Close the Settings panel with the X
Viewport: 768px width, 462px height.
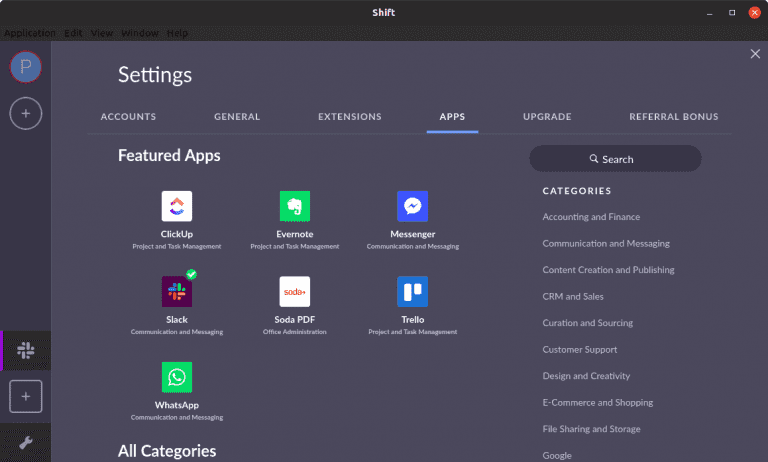[755, 54]
